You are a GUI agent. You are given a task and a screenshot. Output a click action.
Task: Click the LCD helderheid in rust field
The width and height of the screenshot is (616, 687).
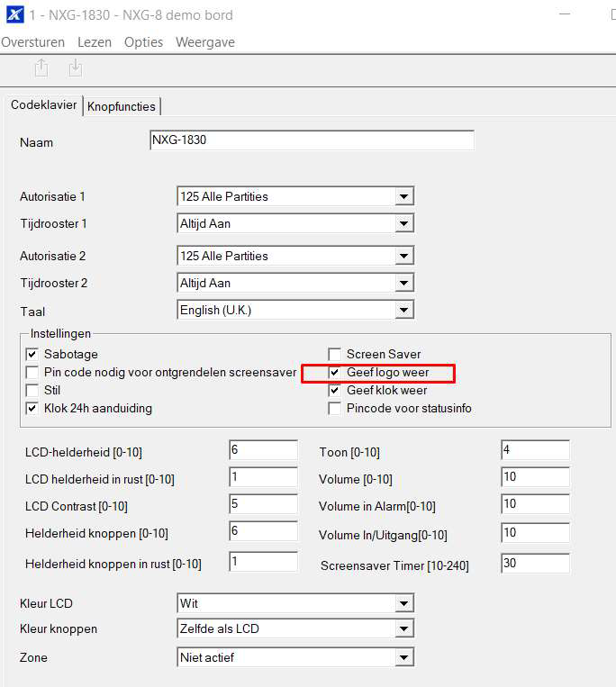coord(263,477)
